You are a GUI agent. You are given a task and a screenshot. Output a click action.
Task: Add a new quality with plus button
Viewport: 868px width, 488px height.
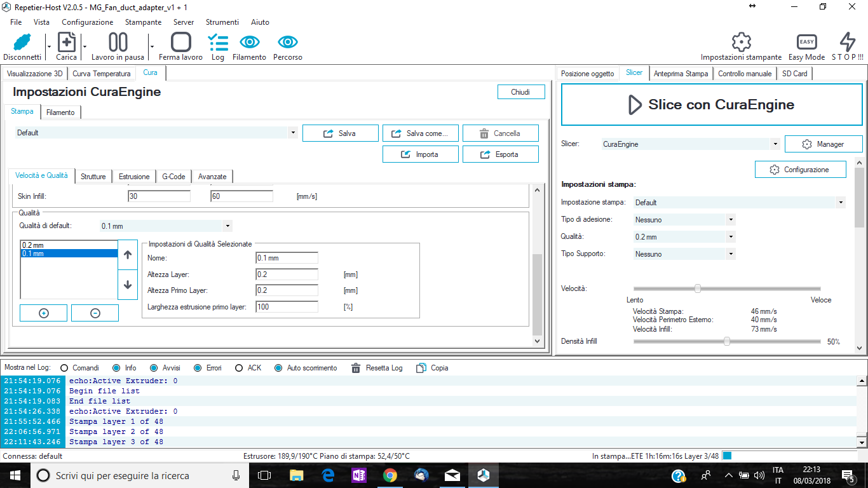pyautogui.click(x=44, y=313)
